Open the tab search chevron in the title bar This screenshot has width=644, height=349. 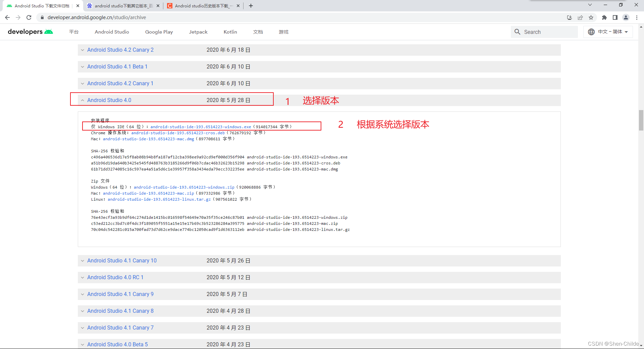click(590, 5)
